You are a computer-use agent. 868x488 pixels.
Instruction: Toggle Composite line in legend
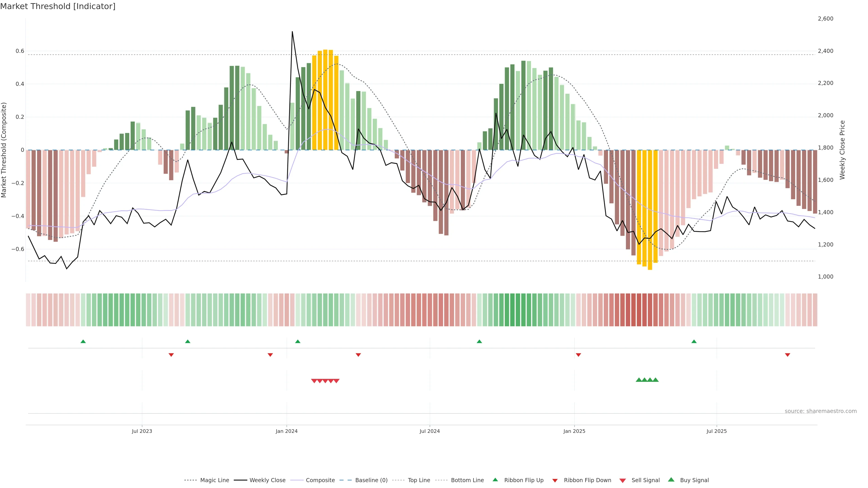pyautogui.click(x=320, y=480)
